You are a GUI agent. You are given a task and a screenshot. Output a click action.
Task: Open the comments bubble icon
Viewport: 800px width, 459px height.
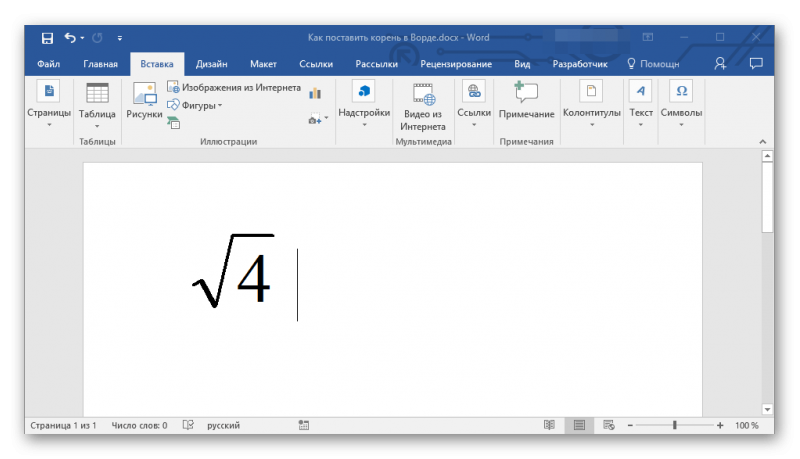point(756,64)
